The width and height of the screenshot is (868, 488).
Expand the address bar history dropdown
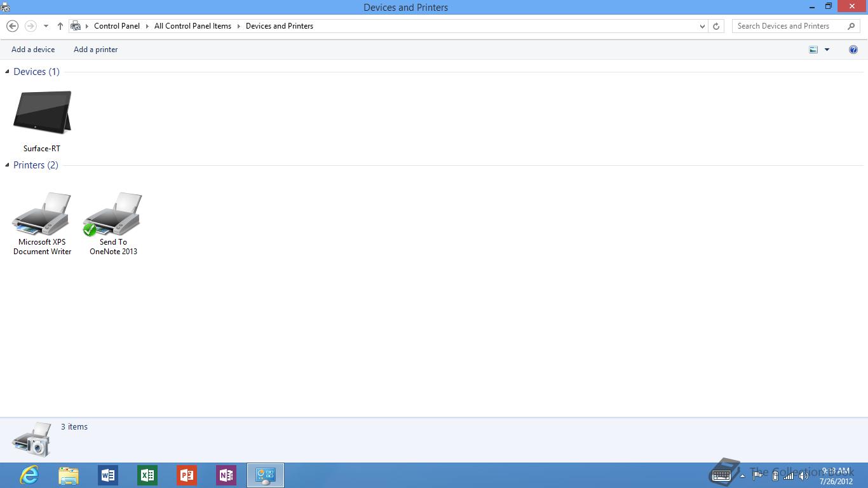click(x=702, y=26)
